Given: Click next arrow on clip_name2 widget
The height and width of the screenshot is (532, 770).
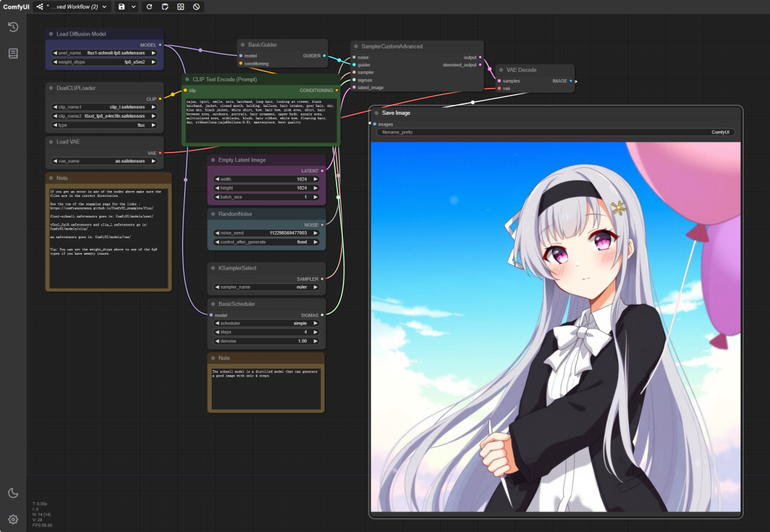Looking at the screenshot, I should coord(153,116).
